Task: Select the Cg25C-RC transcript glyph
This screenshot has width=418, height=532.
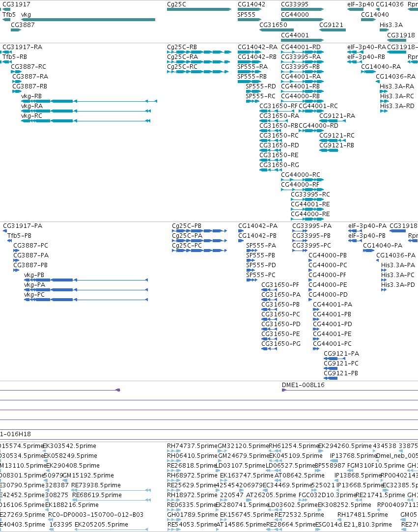Action: point(197,72)
